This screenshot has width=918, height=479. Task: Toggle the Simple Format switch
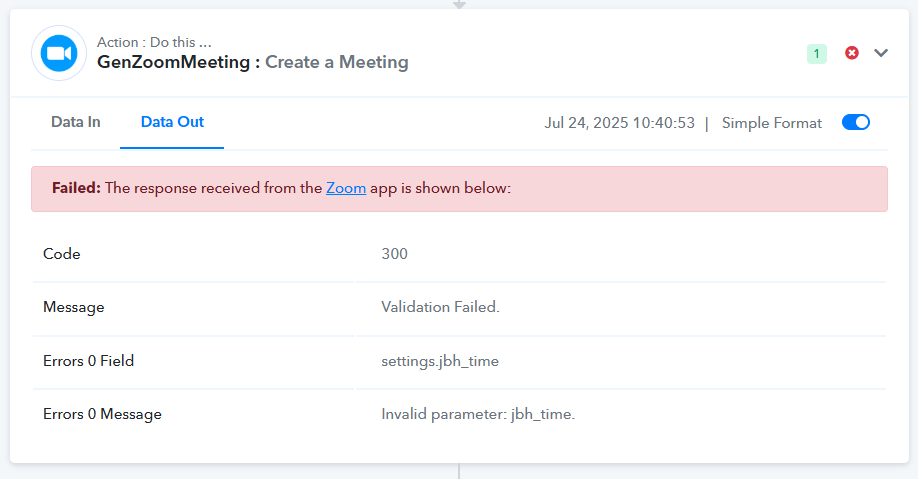[x=856, y=122]
